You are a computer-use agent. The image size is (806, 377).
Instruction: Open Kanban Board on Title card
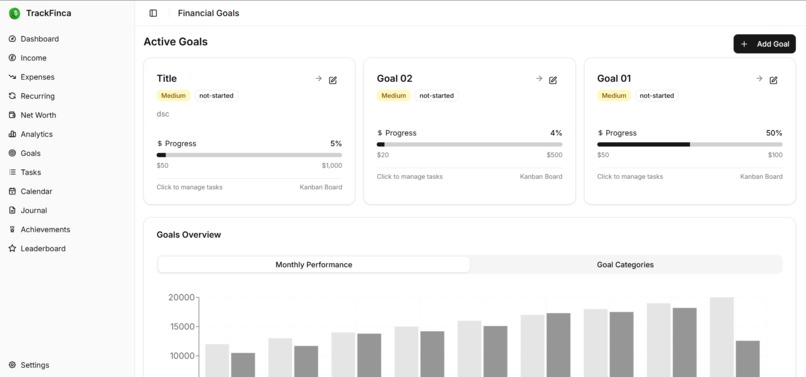tap(321, 187)
